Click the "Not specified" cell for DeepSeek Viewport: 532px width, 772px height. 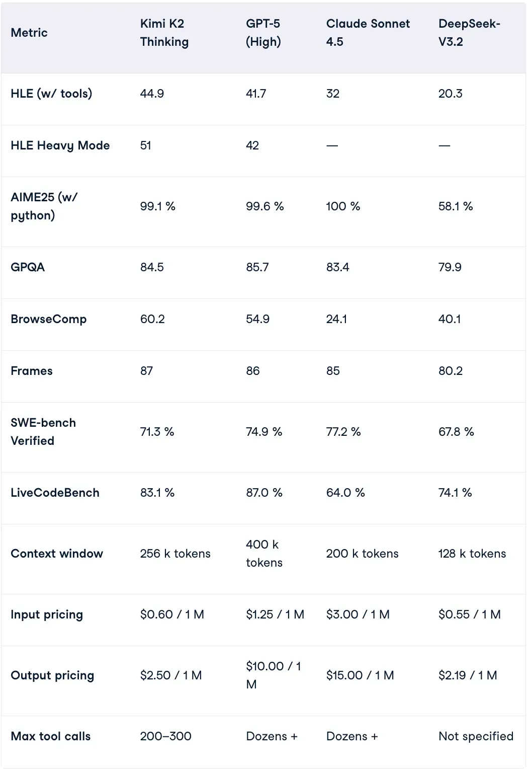[x=476, y=736]
